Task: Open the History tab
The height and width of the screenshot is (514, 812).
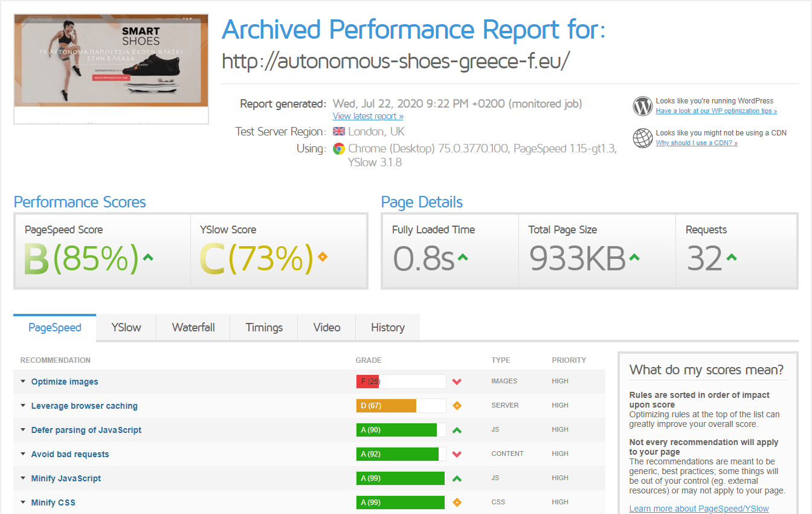Action: tap(388, 328)
